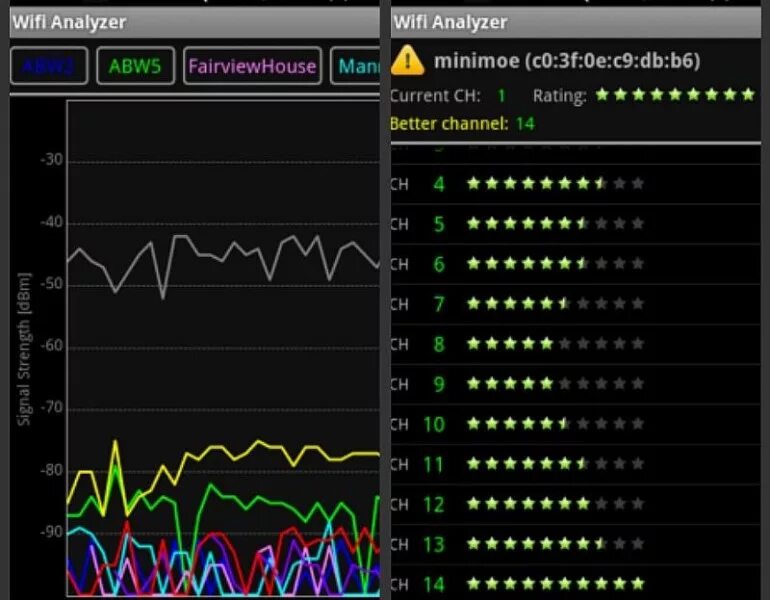
Task: Select channel 11 rating row
Action: 576,464
